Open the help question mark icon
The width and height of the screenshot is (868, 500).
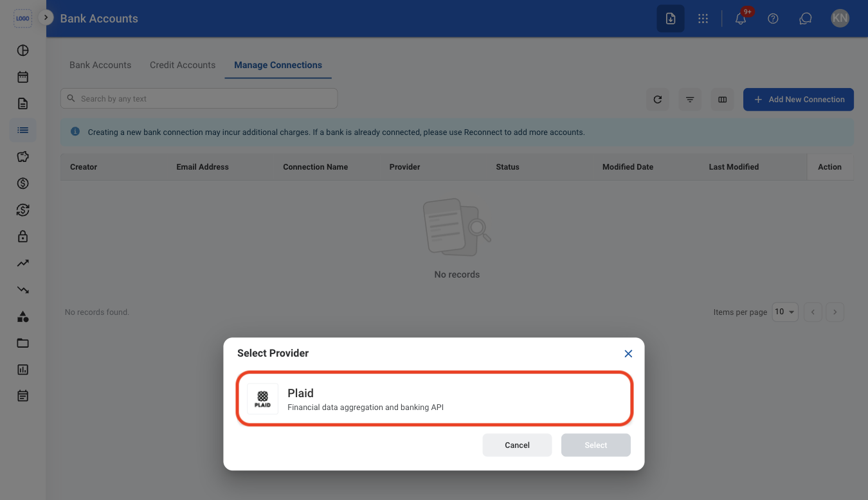coord(773,19)
